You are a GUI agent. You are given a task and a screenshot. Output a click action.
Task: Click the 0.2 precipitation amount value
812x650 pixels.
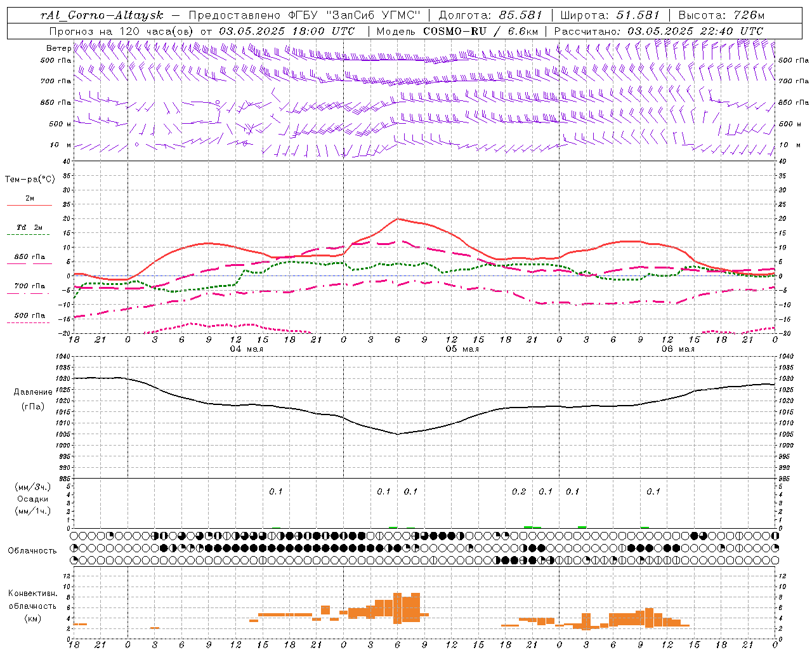519,491
